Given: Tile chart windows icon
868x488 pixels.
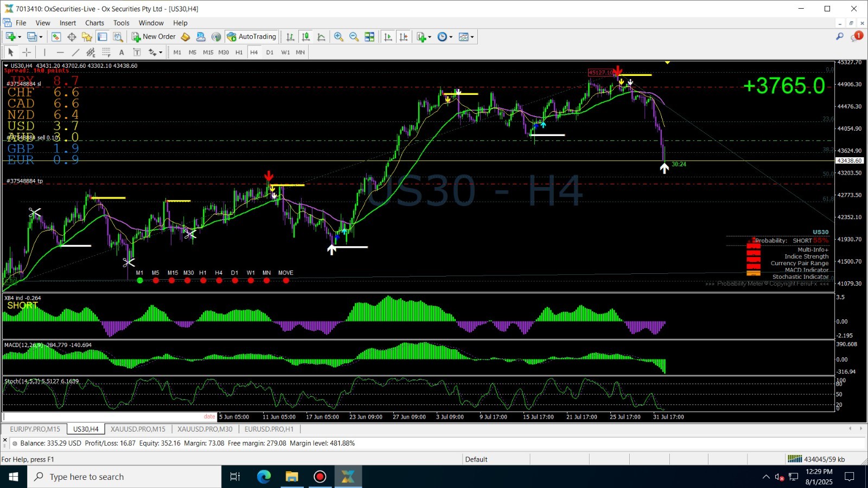Looking at the screenshot, I should pyautogui.click(x=369, y=37).
